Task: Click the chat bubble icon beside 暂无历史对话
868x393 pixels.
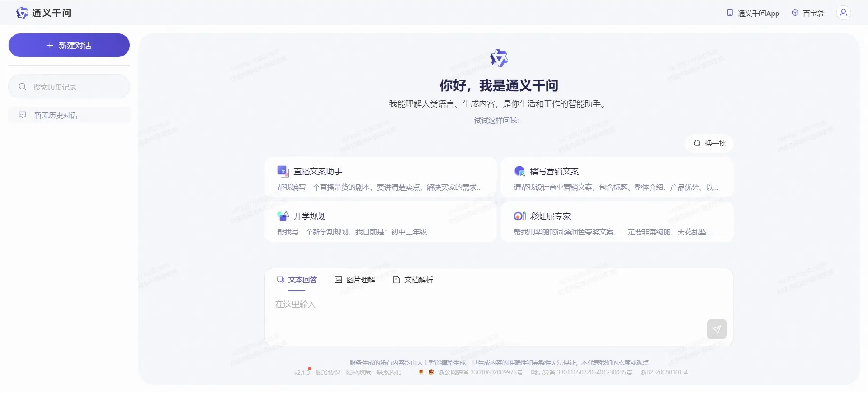Action: click(x=22, y=115)
